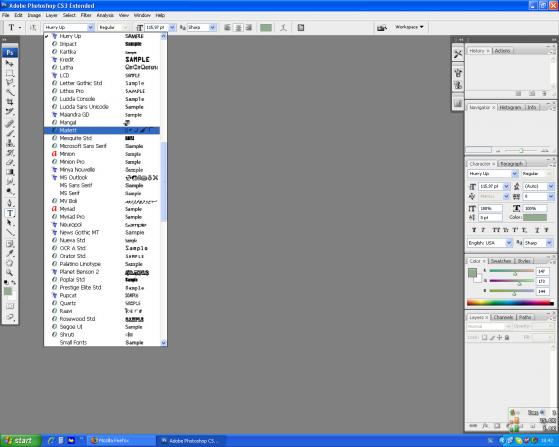Select the Clone Stamp tool

point(10,143)
